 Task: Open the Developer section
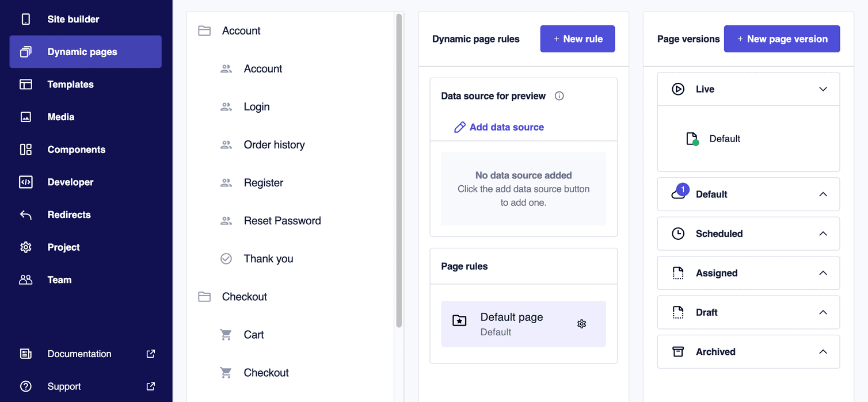pos(70,182)
